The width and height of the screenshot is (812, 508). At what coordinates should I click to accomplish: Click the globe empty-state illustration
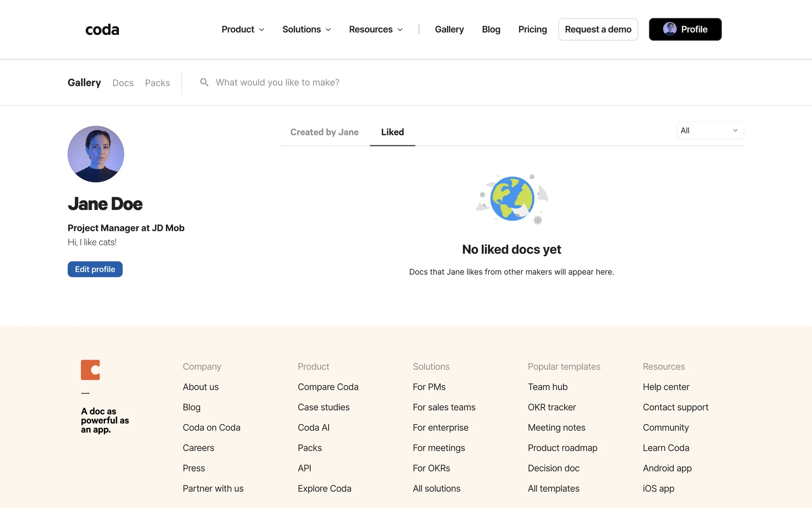tap(512, 199)
